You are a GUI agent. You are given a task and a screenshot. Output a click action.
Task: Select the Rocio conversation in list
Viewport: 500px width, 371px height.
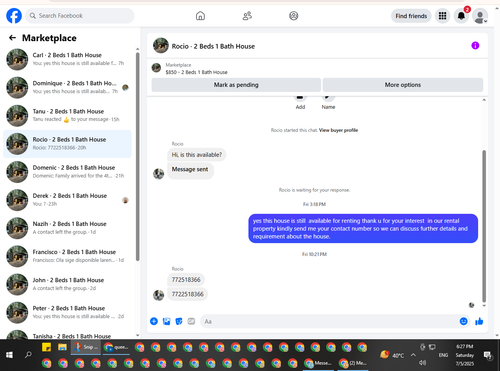click(x=67, y=144)
